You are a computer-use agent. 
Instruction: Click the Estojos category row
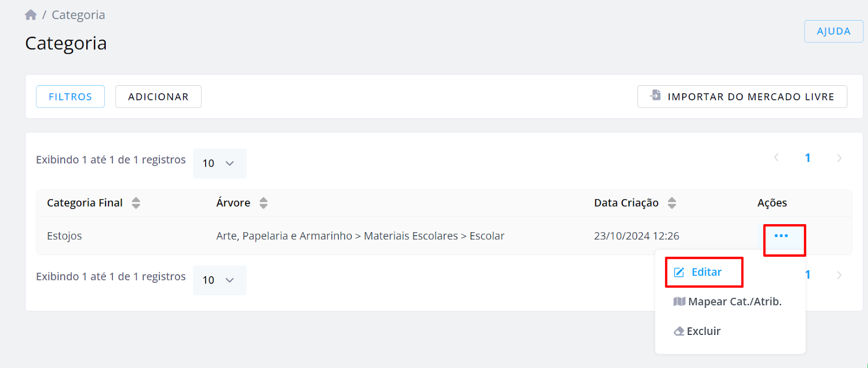pos(444,236)
